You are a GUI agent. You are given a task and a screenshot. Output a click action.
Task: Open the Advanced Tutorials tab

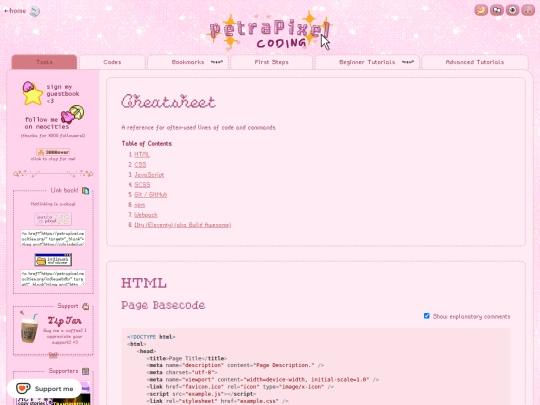(475, 62)
